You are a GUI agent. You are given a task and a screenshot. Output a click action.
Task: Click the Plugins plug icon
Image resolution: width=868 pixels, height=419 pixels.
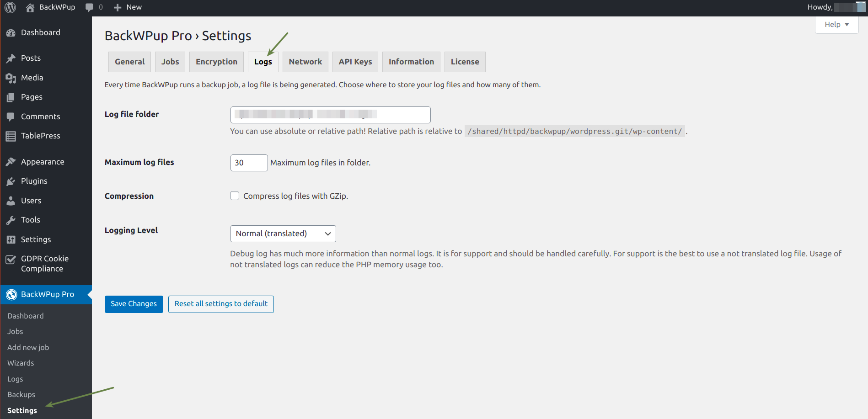pos(11,181)
